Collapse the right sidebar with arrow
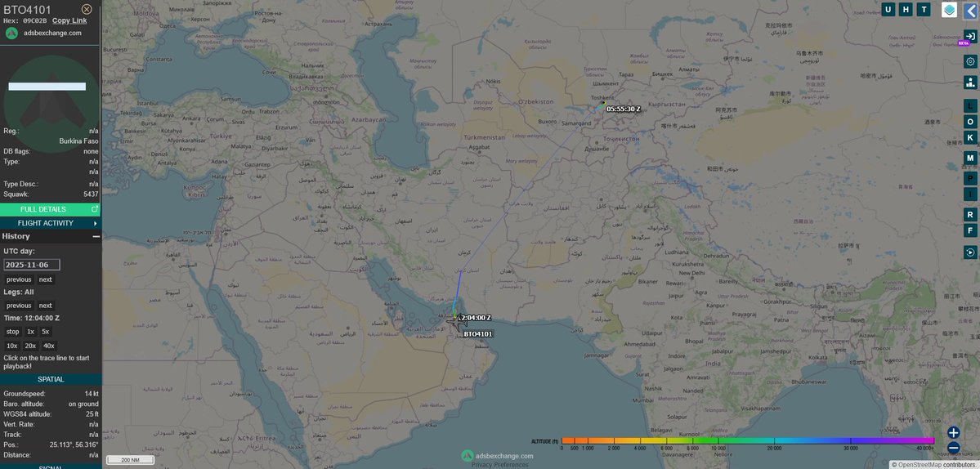The height and width of the screenshot is (469, 980). point(971,11)
